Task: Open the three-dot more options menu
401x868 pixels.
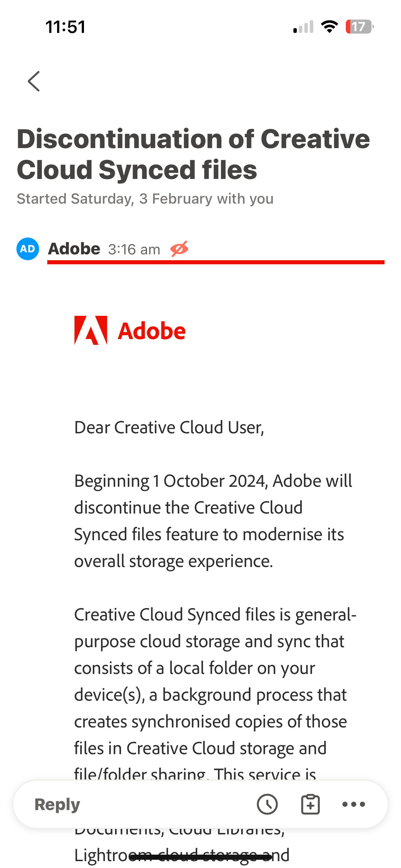Action: pyautogui.click(x=354, y=804)
